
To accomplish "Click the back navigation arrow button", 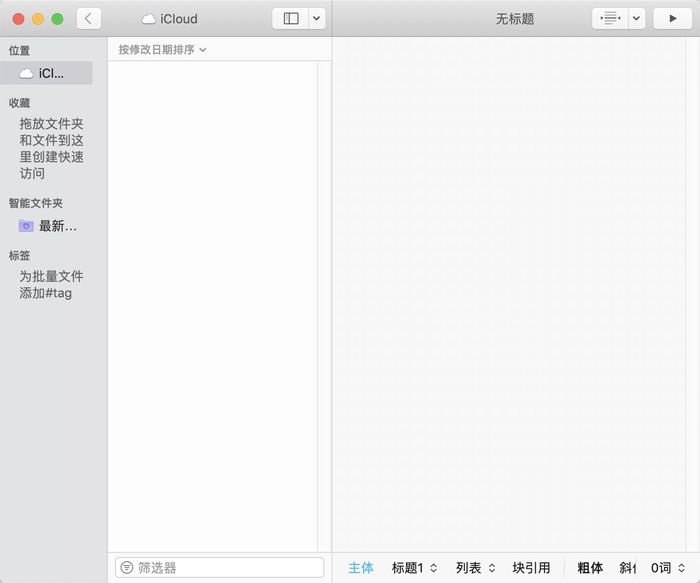I will (x=88, y=19).
